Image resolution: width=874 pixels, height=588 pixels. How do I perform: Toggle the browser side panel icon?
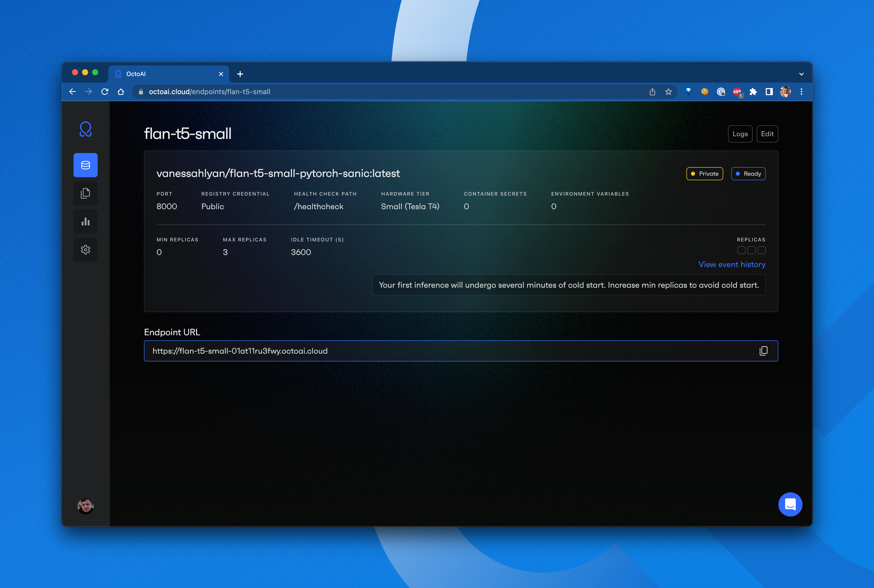coord(769,92)
